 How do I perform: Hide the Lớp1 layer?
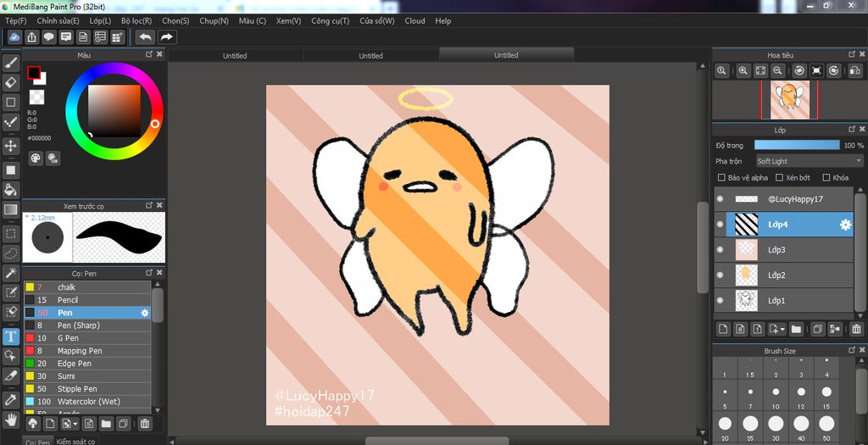pyautogui.click(x=720, y=301)
